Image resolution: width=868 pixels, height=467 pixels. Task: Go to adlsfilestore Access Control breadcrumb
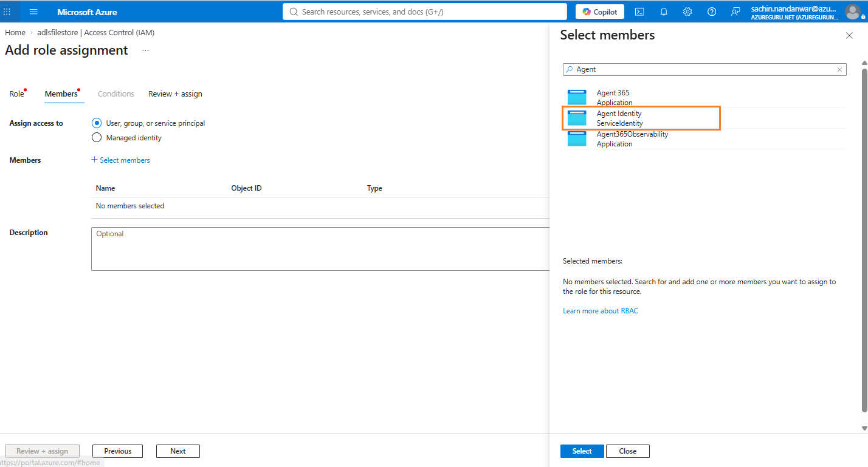coord(96,33)
